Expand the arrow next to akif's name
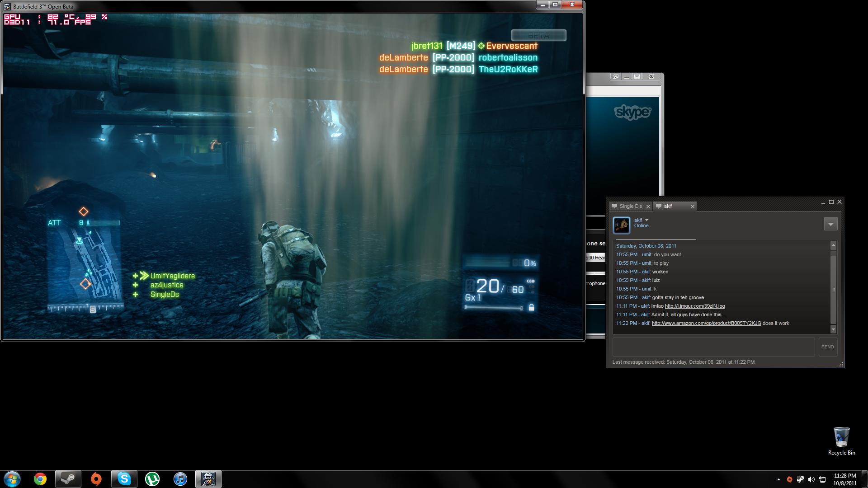Image resolution: width=868 pixels, height=488 pixels. (646, 221)
